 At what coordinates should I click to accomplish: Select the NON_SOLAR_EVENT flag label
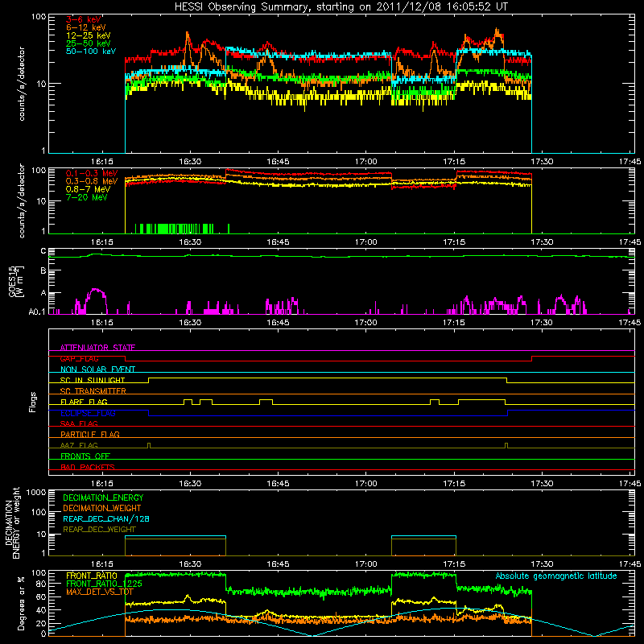(x=97, y=369)
